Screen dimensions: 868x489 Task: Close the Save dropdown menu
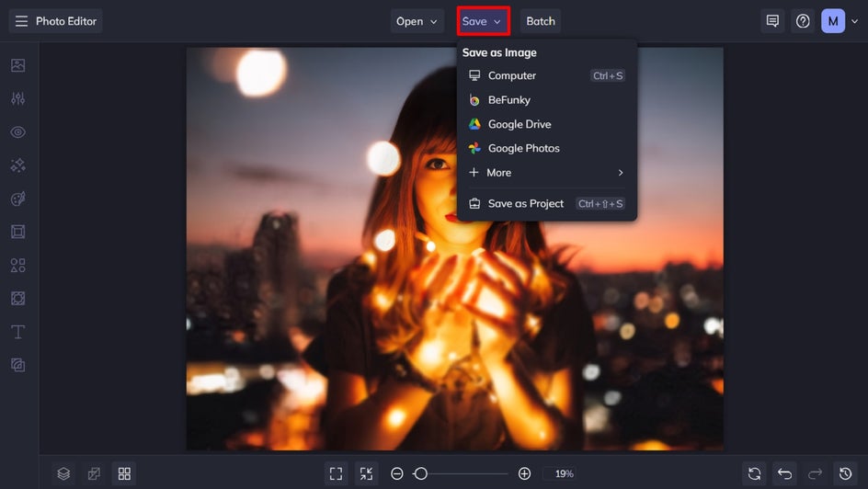tap(483, 21)
